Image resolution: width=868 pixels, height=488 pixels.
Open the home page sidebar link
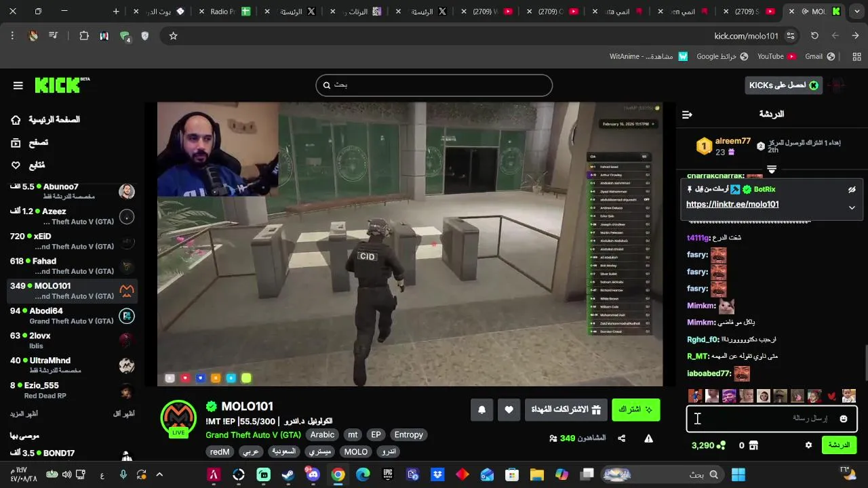pos(46,120)
